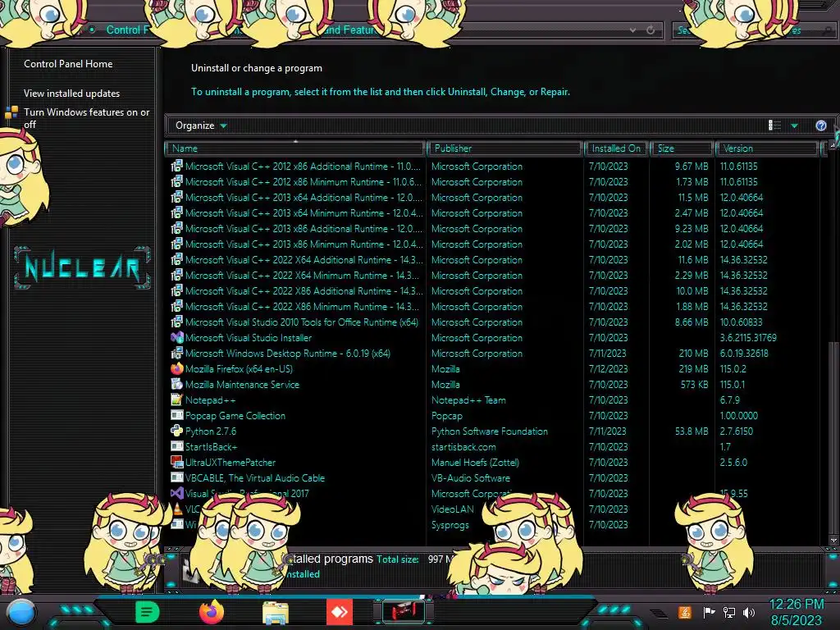This screenshot has height=630, width=840.
Task: Click the Python 2.7.6 program icon
Action: [x=177, y=431]
